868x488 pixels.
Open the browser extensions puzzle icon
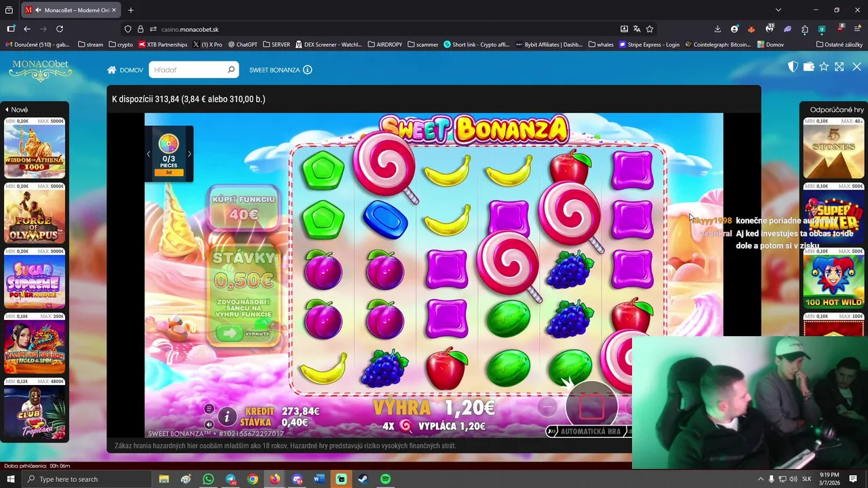pos(805,29)
